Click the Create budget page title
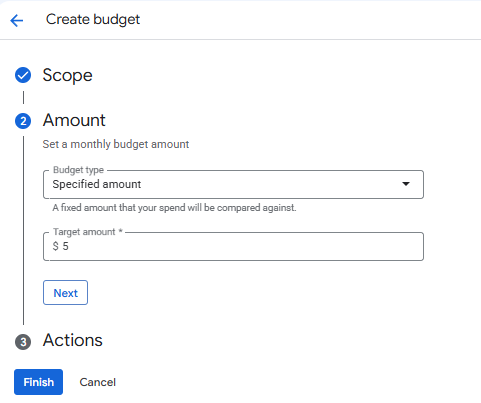The image size is (481, 403). coord(93,20)
